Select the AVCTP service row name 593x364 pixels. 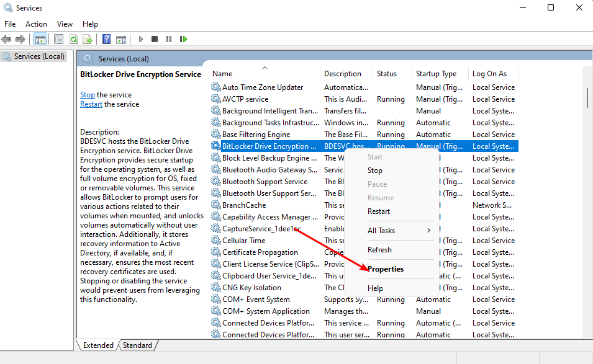pos(245,99)
